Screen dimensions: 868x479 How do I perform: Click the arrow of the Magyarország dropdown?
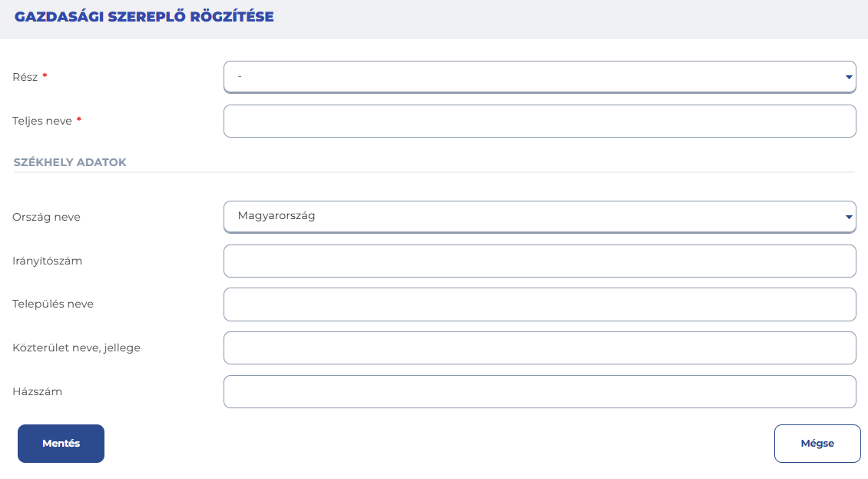click(x=849, y=217)
